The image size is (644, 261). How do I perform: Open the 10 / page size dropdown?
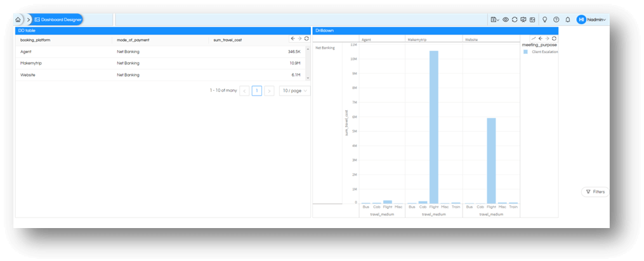point(294,91)
